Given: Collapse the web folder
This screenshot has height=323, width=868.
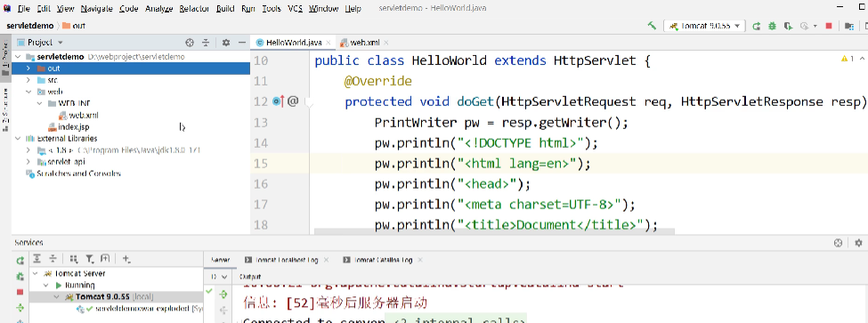Looking at the screenshot, I should (x=28, y=92).
